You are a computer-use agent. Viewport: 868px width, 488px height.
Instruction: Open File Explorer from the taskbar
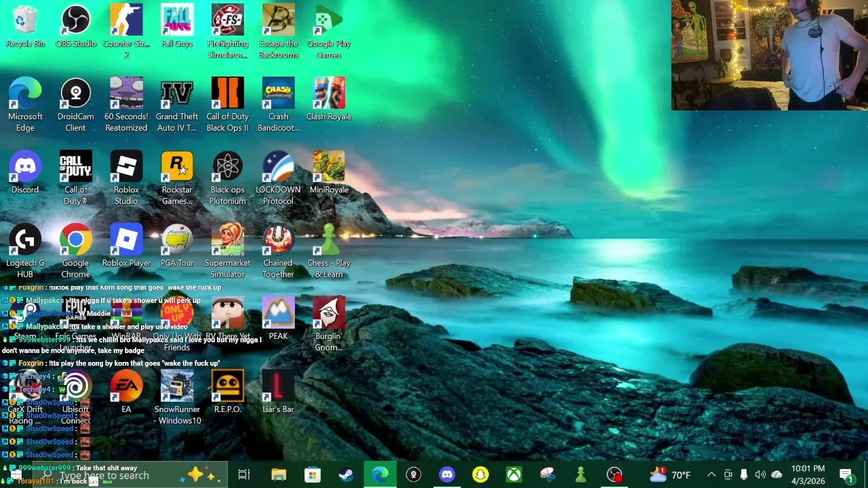279,475
